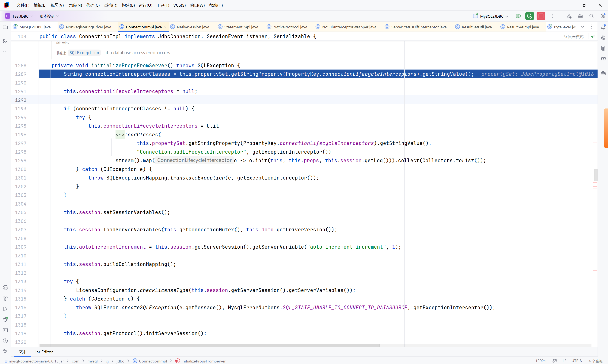Viewport: 608px width, 364px height.
Task: Click the SQLException link in docs
Action: click(x=84, y=52)
